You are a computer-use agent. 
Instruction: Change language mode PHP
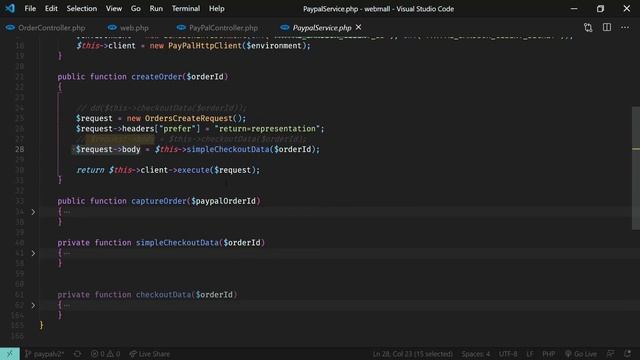coord(548,354)
